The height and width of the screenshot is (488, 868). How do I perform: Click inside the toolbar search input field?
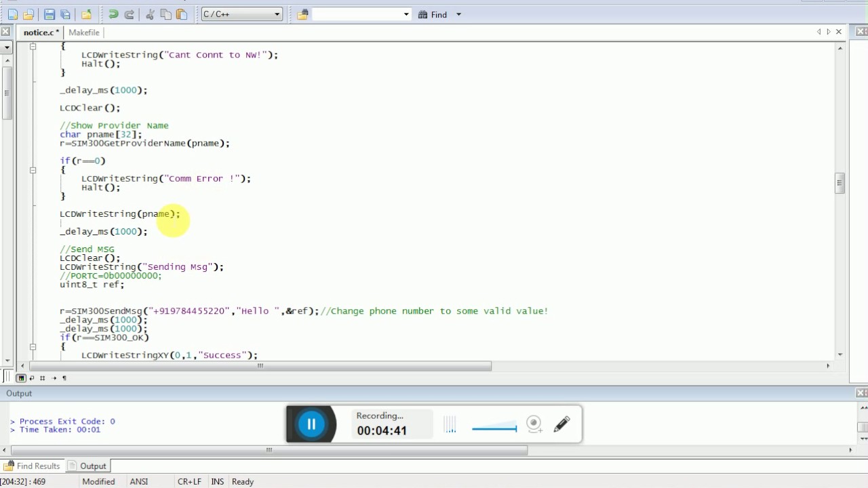pyautogui.click(x=357, y=14)
